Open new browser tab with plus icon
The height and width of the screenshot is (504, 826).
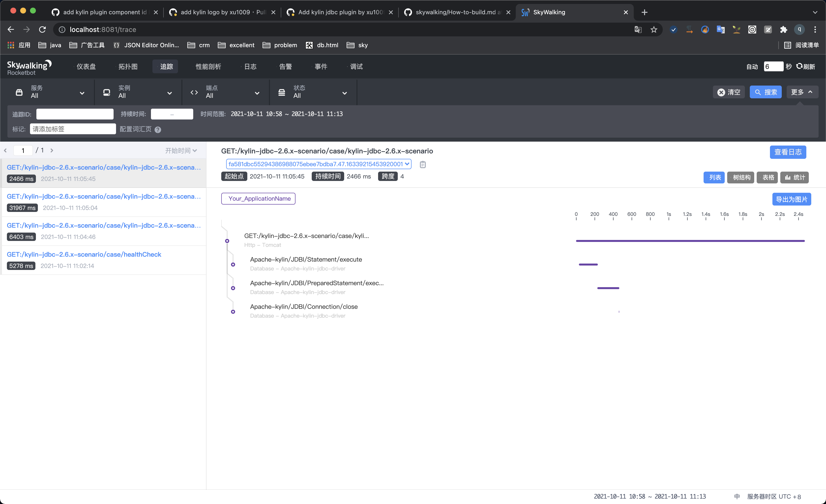click(644, 12)
